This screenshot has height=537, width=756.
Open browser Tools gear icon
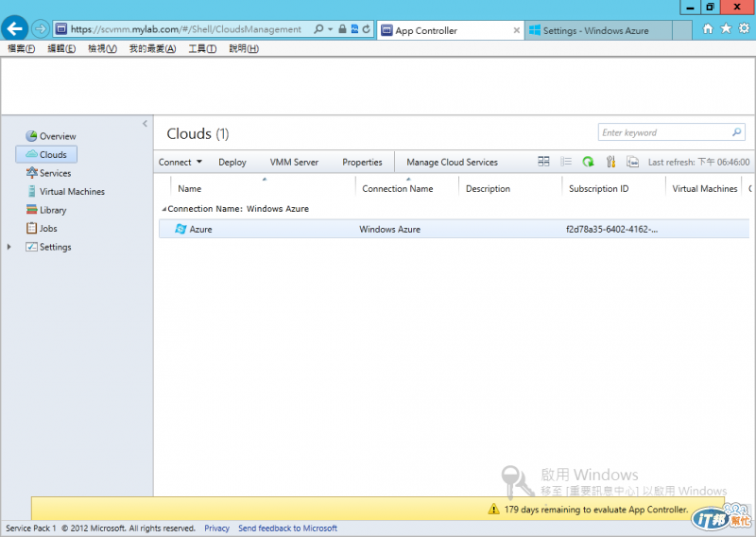[744, 28]
